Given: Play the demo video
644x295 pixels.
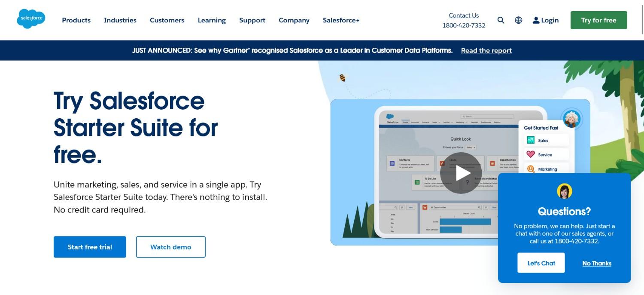Looking at the screenshot, I should click(461, 173).
